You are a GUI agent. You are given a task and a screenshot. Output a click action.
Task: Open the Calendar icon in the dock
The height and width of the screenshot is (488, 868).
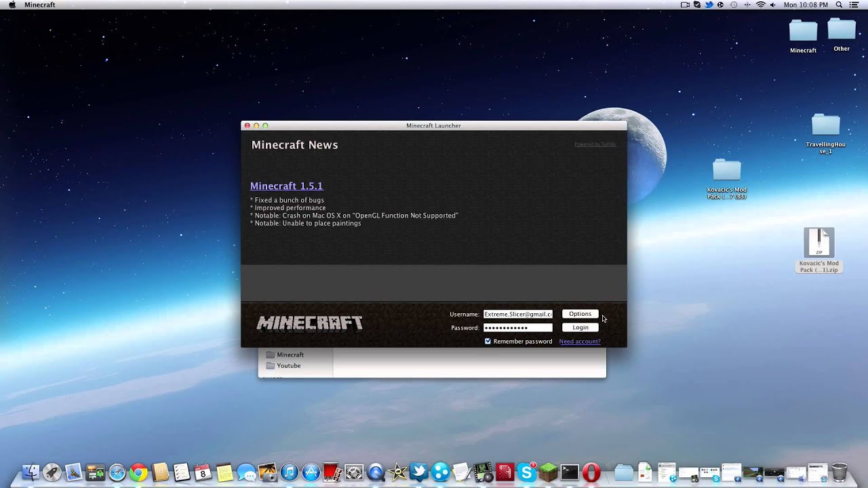coord(203,472)
